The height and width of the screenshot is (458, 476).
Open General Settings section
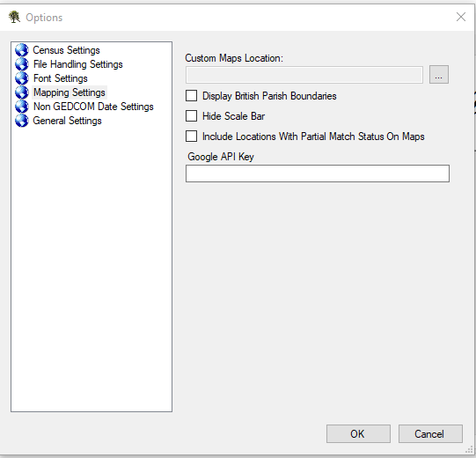coord(67,121)
